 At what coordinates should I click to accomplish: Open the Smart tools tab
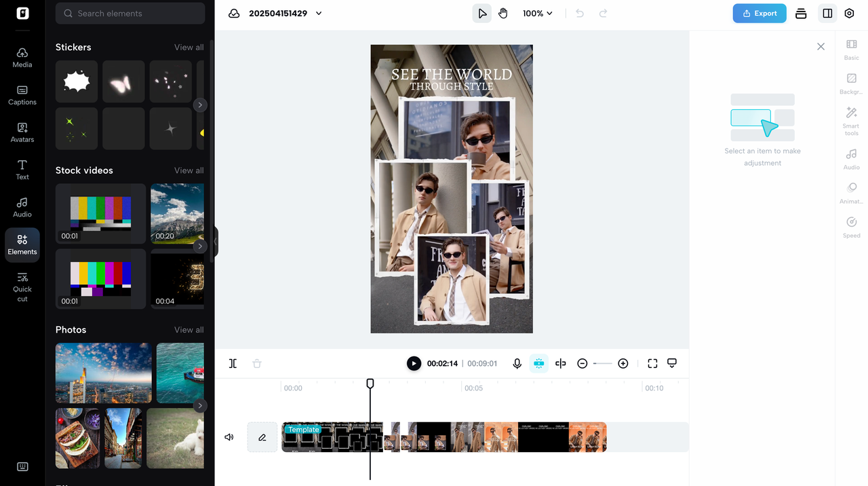pos(851,120)
